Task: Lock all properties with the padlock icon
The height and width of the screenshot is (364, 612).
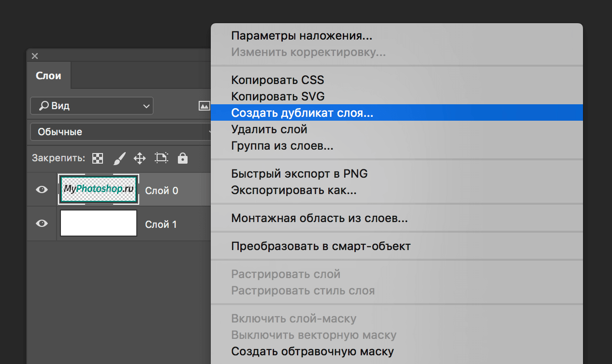Action: [x=182, y=158]
